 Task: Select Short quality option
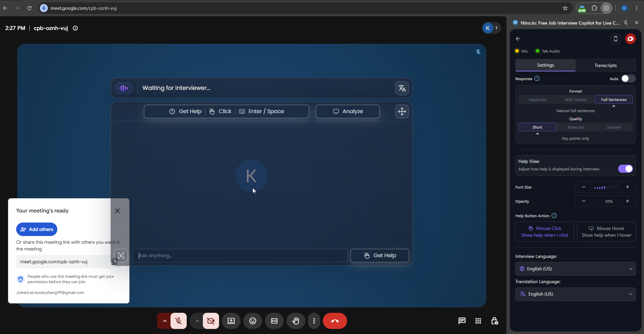click(537, 127)
